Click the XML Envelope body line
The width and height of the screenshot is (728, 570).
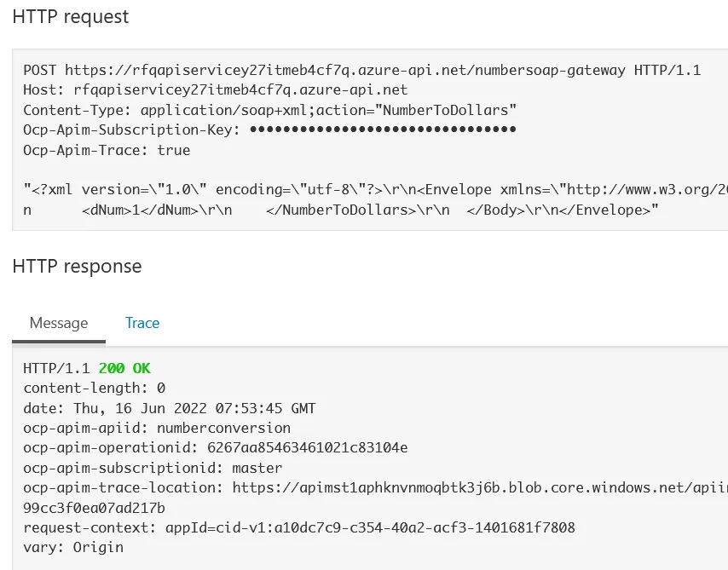tap(375, 189)
